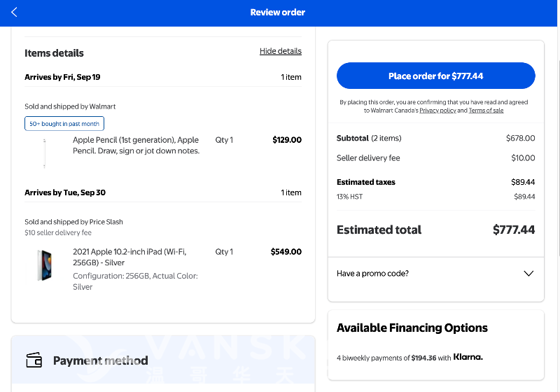Click the Available Financing Options heading
The image size is (560, 392).
pyautogui.click(x=412, y=328)
